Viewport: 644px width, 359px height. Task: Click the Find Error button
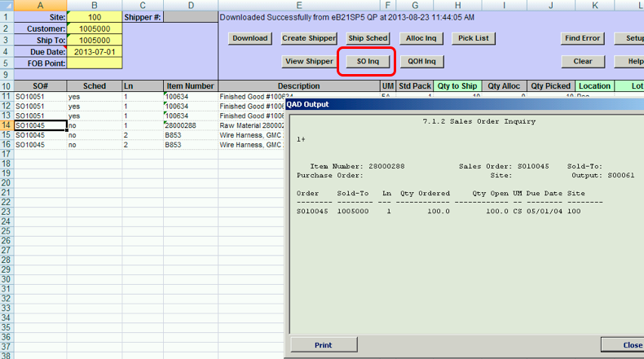tap(582, 38)
